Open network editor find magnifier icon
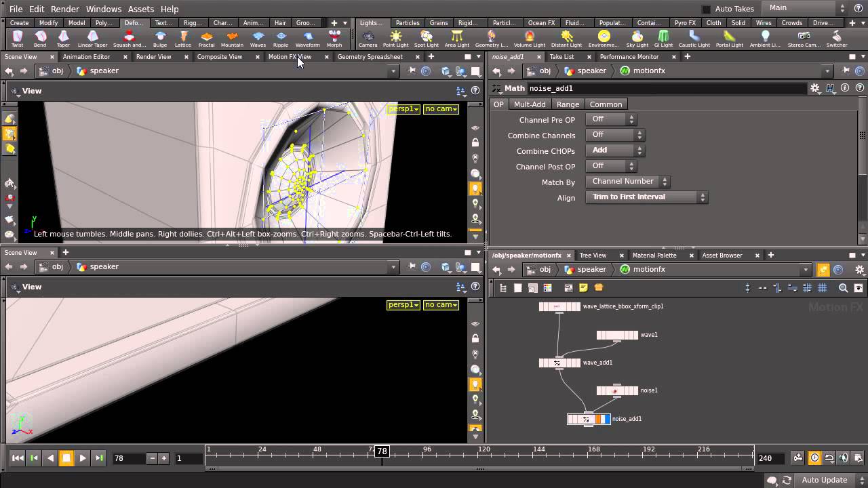Viewport: 868px width, 488px height. 843,288
